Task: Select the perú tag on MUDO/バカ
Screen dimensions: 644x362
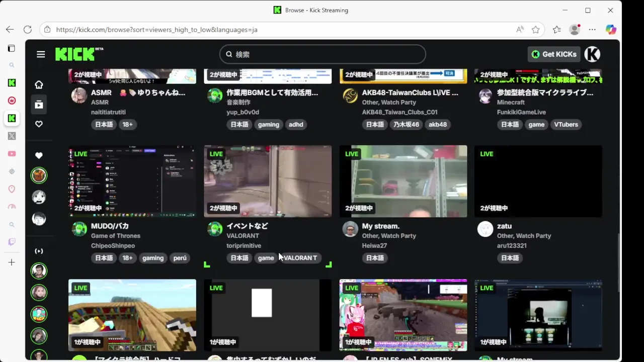Action: 180,258
